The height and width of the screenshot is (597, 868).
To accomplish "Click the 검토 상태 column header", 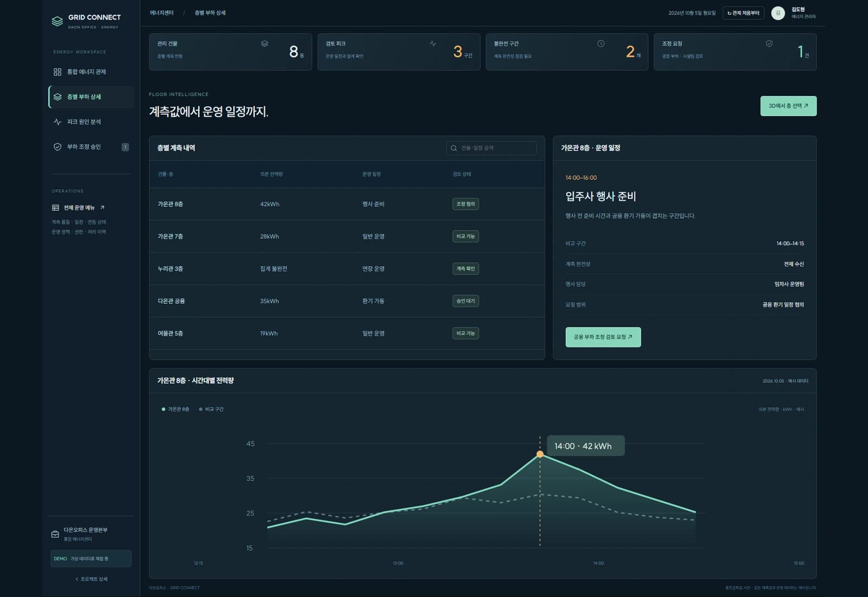I will (x=462, y=174).
